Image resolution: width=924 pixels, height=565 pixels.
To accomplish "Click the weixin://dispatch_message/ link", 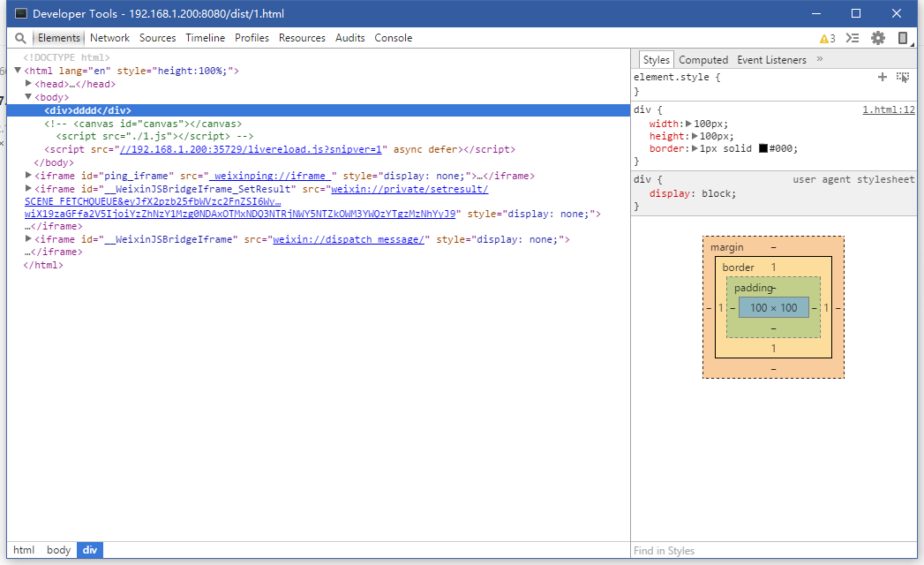I will 349,239.
